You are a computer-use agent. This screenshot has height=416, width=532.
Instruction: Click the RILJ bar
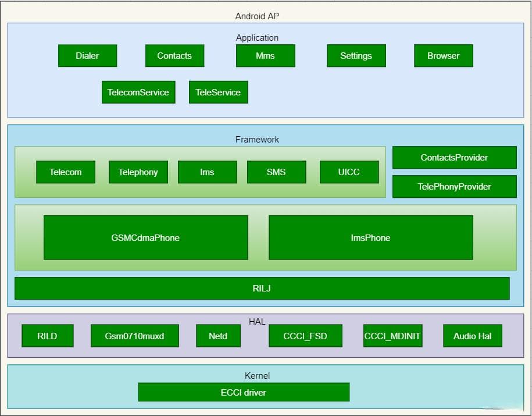[x=262, y=289]
